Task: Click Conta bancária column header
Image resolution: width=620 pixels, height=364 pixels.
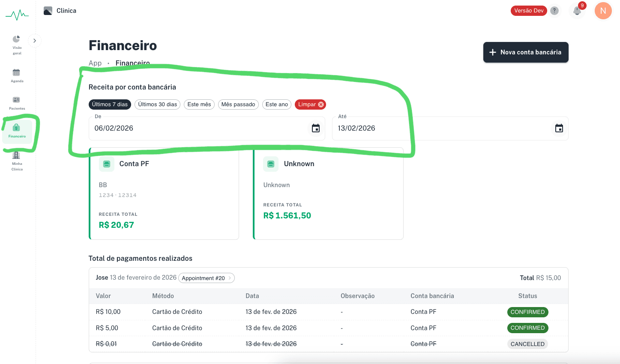Action: pyautogui.click(x=432, y=296)
